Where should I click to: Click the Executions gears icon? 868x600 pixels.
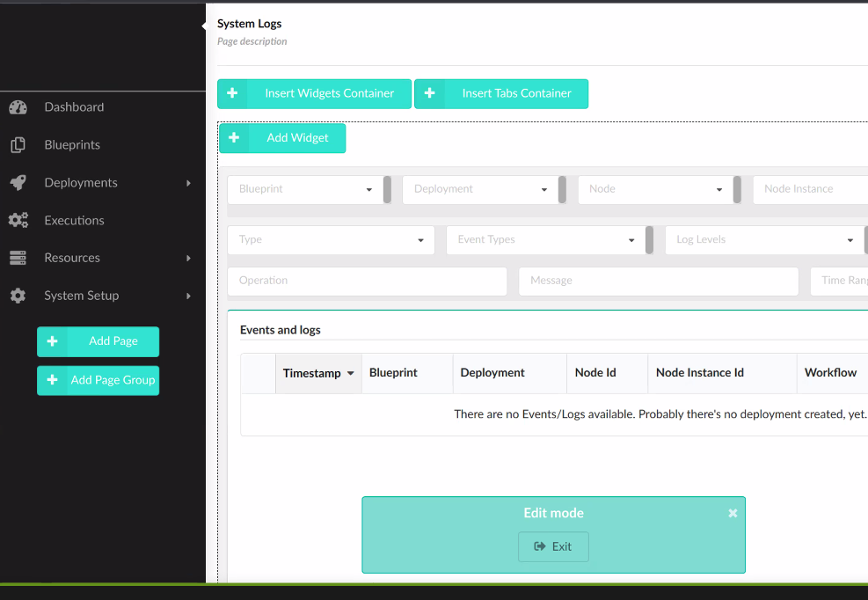click(18, 221)
